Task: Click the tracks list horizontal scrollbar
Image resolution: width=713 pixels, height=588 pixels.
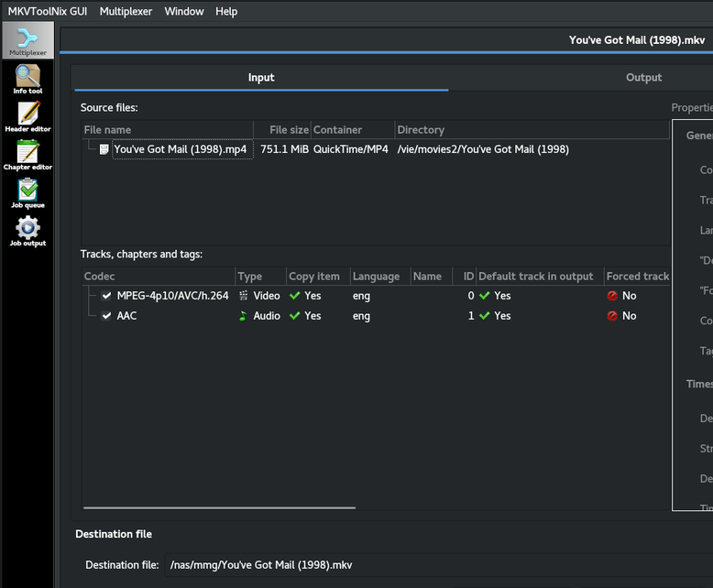Action: point(219,507)
